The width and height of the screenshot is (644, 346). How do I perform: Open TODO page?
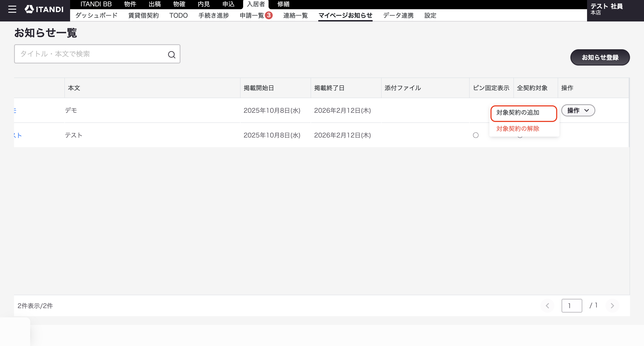tap(179, 16)
